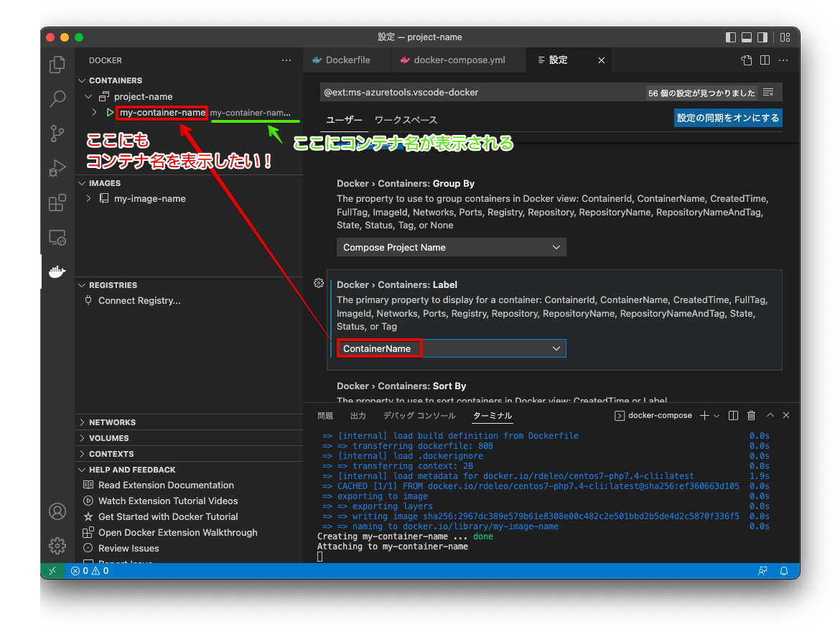Image resolution: width=840 pixels, height=632 pixels.
Task: Click the feedback icon in status bar
Action: tap(762, 571)
